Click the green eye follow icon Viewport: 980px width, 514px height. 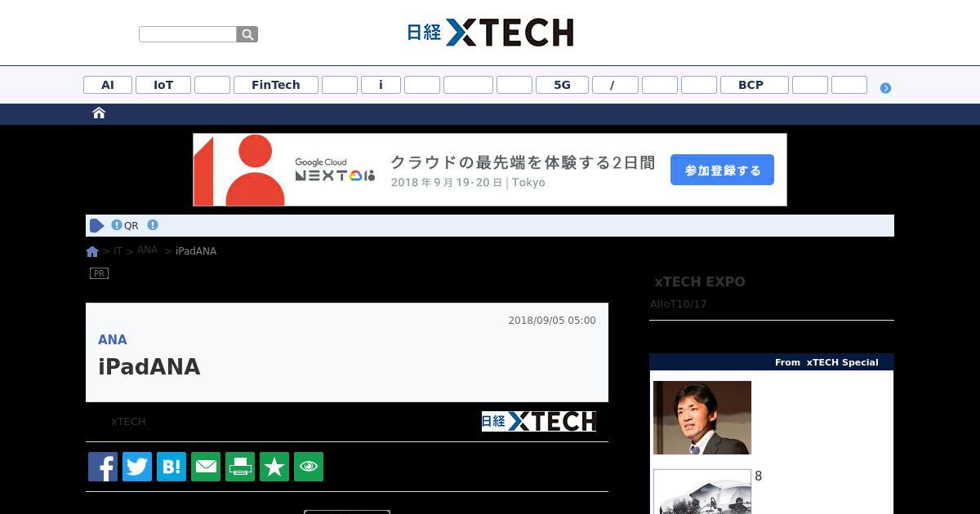(x=309, y=467)
